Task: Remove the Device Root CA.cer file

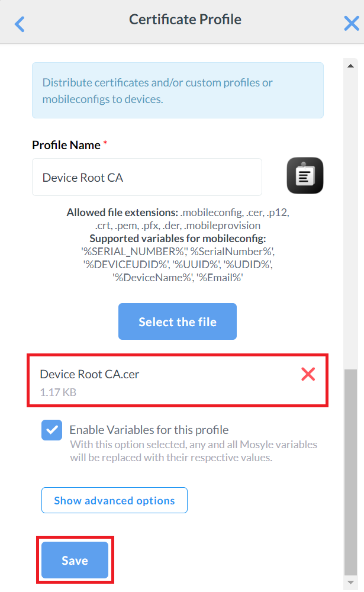Action: point(308,374)
